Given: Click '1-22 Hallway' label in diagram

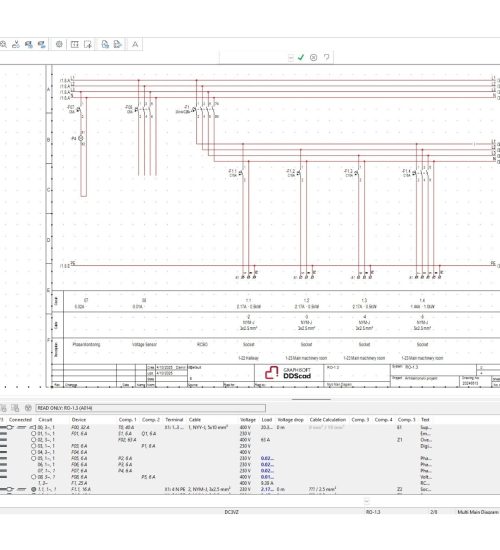Looking at the screenshot, I should [x=248, y=358].
